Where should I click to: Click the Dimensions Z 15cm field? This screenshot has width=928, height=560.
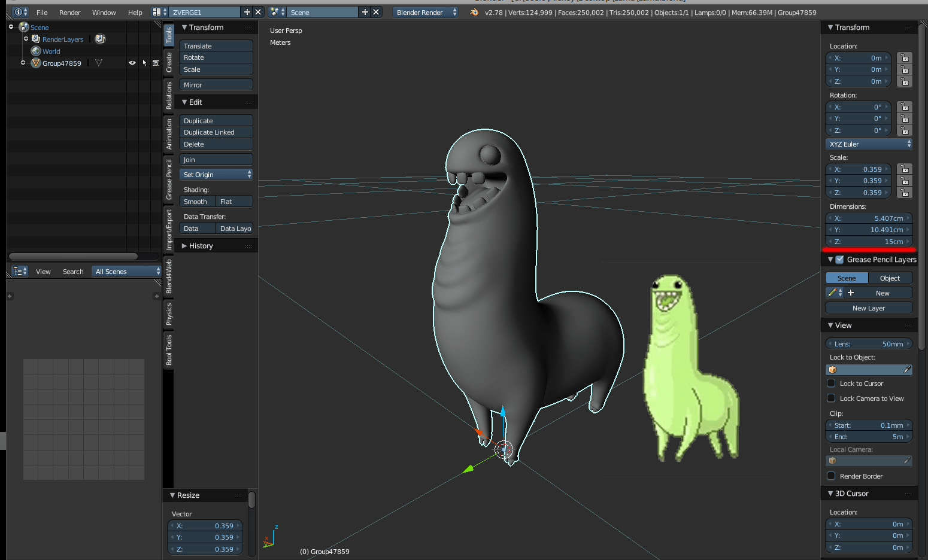click(869, 241)
